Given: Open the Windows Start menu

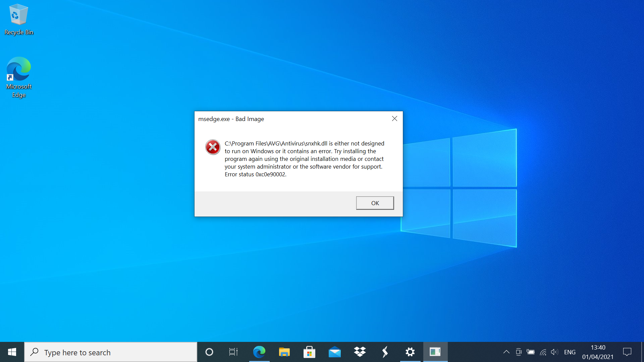Looking at the screenshot, I should [x=12, y=352].
